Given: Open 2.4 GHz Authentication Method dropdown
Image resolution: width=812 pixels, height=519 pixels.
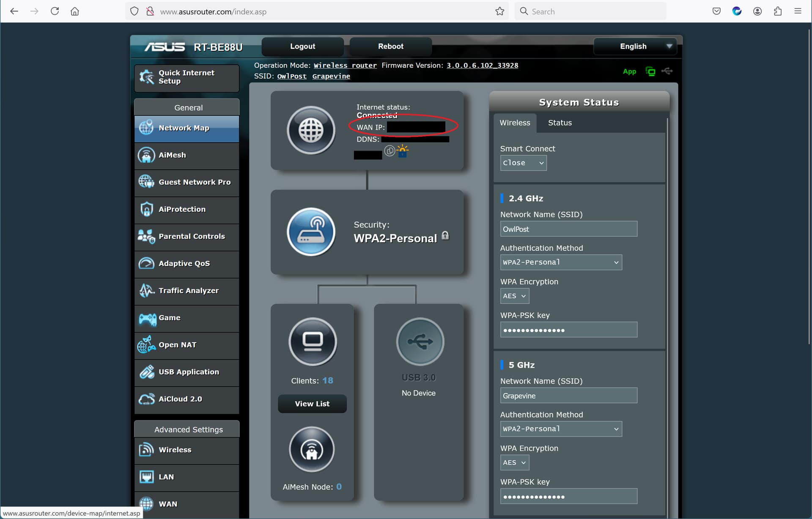Looking at the screenshot, I should click(x=561, y=262).
